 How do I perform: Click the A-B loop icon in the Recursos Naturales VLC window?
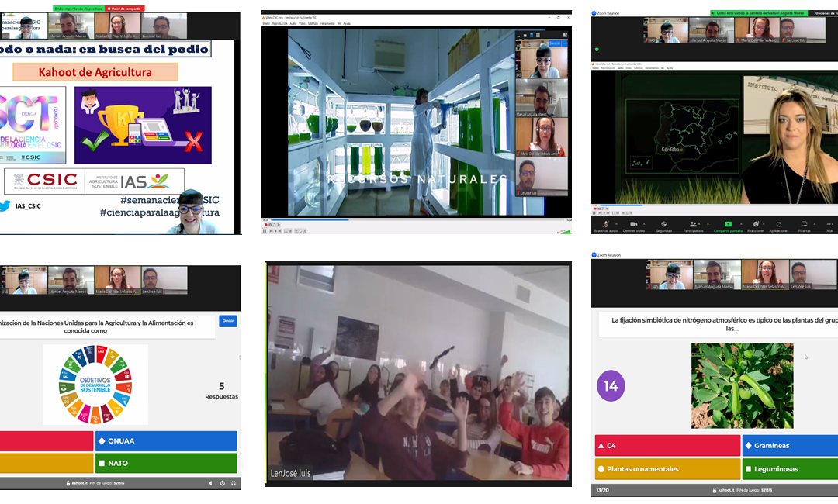point(274,225)
